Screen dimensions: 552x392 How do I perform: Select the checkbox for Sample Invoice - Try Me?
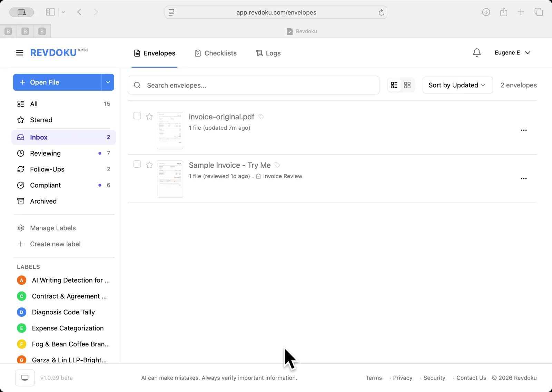(x=137, y=165)
